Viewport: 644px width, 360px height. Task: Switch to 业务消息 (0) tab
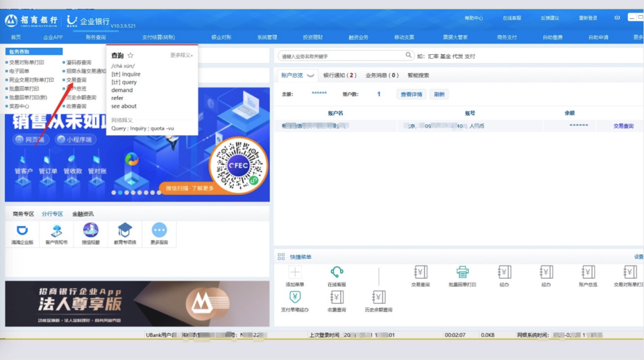[x=382, y=75]
